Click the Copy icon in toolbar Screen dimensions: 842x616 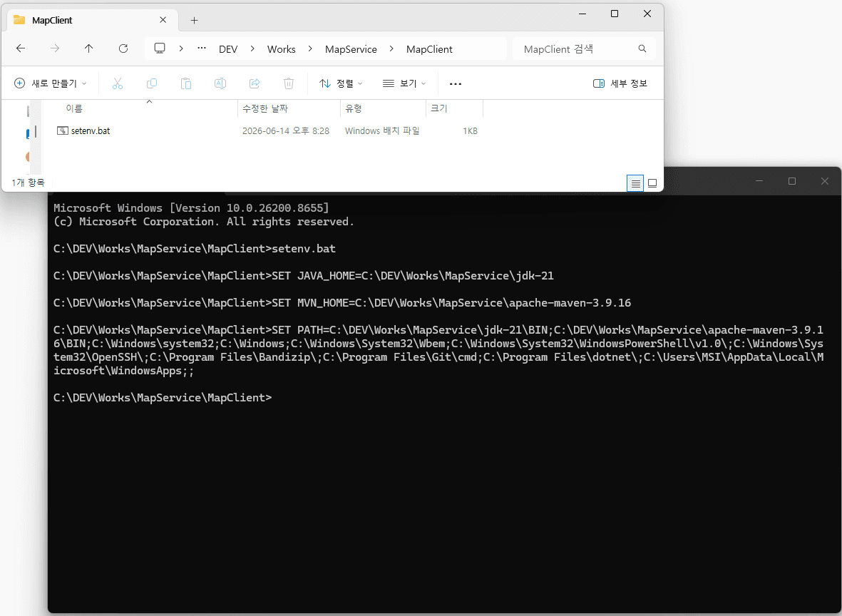coord(152,83)
